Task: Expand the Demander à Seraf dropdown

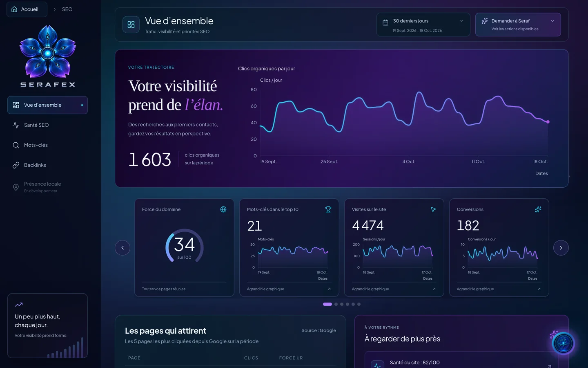Action: 518,25
